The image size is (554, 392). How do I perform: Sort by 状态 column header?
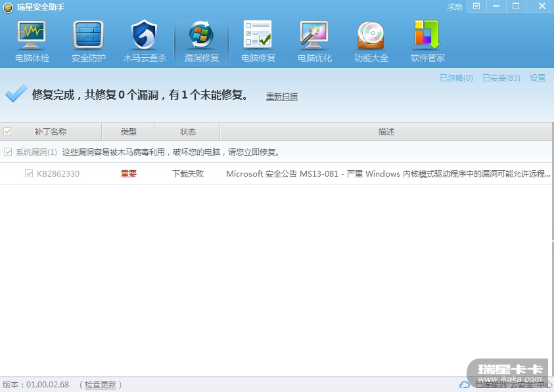(187, 132)
